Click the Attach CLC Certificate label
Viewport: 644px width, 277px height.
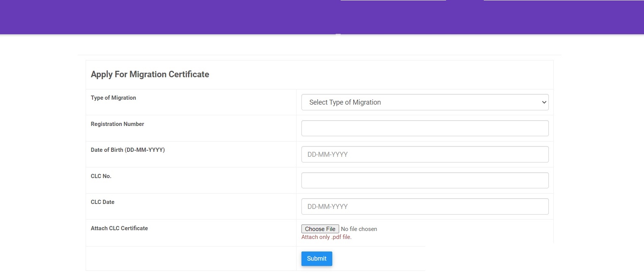119,228
